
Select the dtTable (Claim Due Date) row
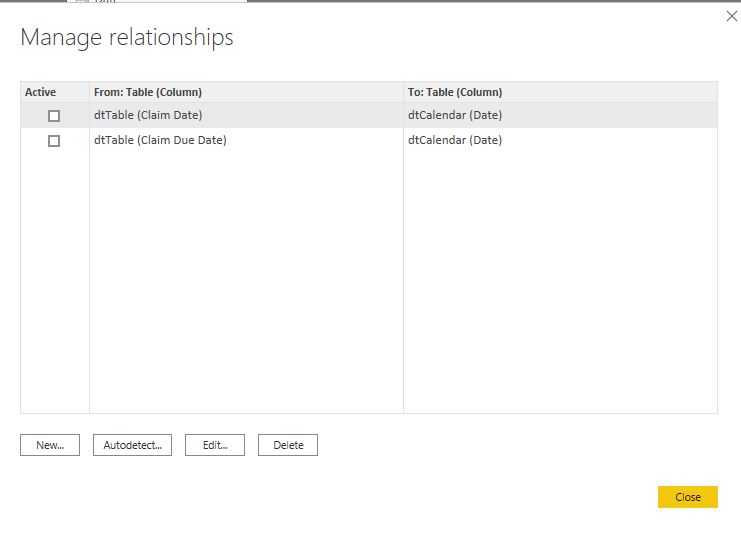(x=369, y=140)
